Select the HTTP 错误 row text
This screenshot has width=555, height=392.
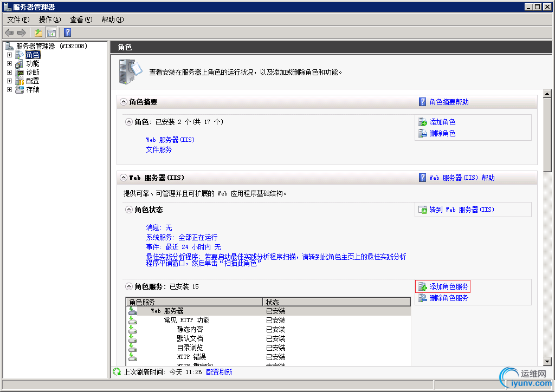pyautogui.click(x=191, y=357)
